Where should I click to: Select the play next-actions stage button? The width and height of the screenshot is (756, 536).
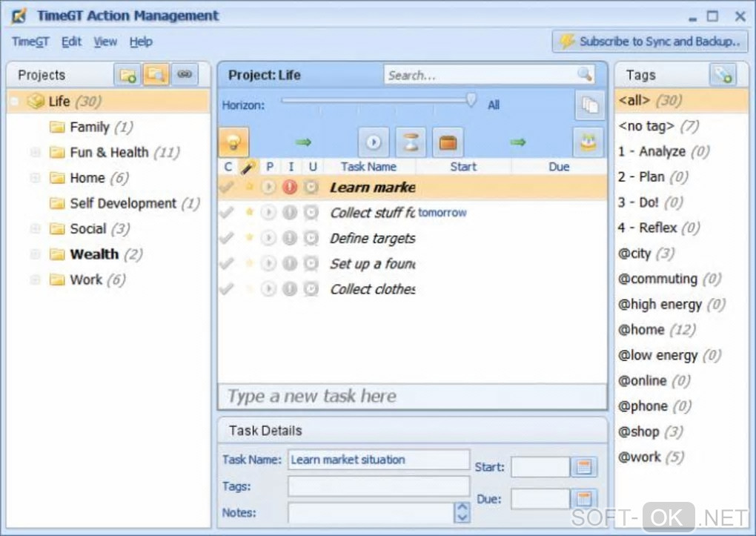(373, 142)
